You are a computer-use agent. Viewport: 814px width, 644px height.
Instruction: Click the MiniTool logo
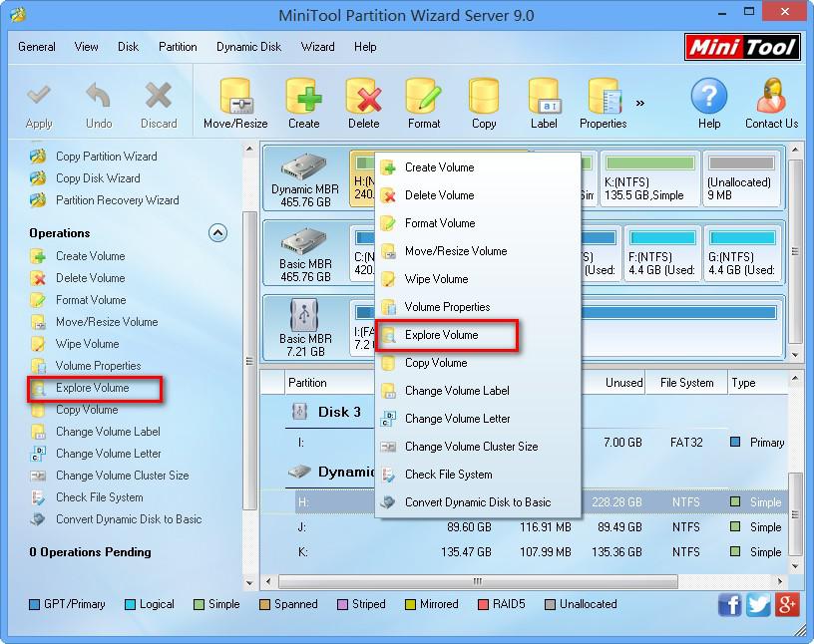click(742, 48)
